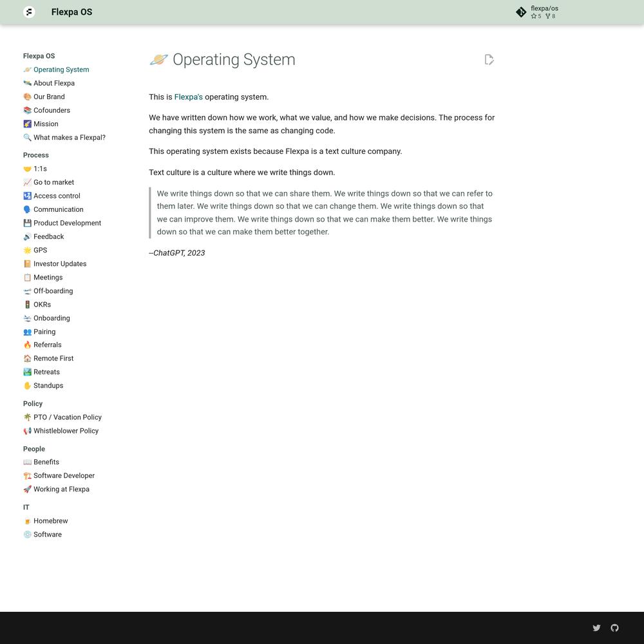
Task: Click the People section heading
Action: pos(34,448)
